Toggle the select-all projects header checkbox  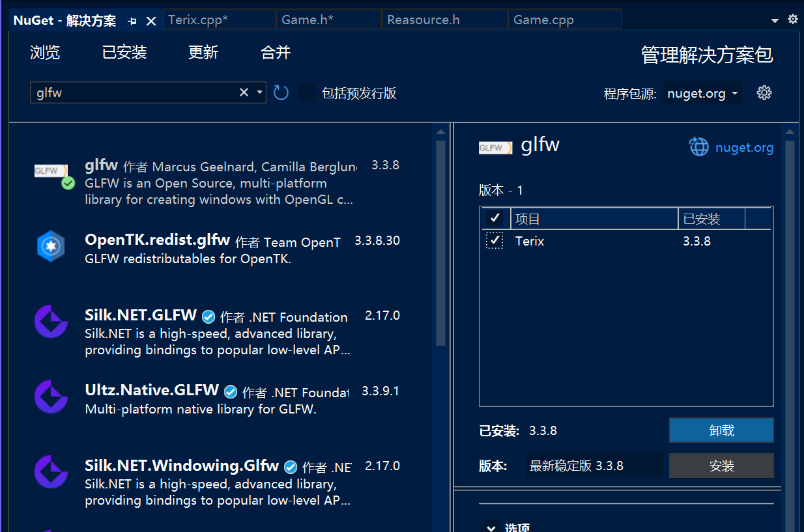(x=495, y=218)
